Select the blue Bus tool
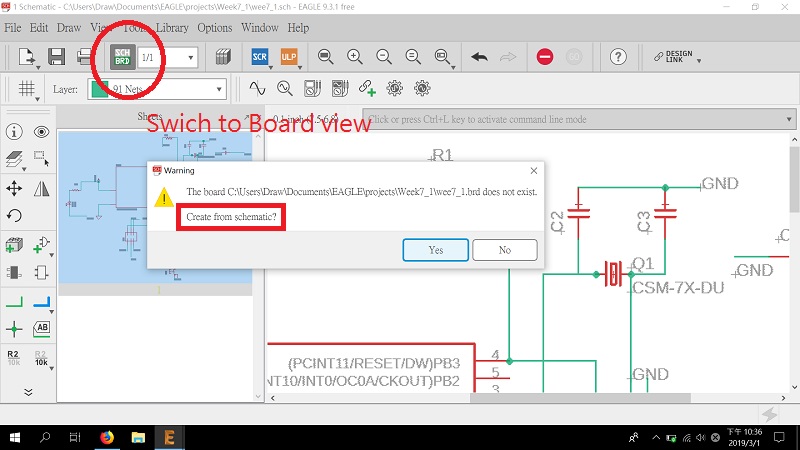 41,302
